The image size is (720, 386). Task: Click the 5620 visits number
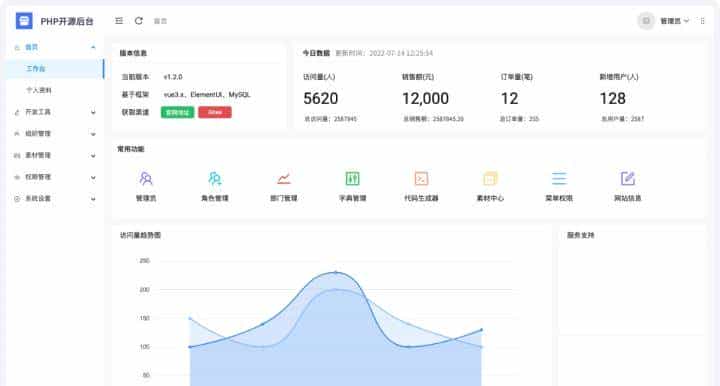pos(321,98)
